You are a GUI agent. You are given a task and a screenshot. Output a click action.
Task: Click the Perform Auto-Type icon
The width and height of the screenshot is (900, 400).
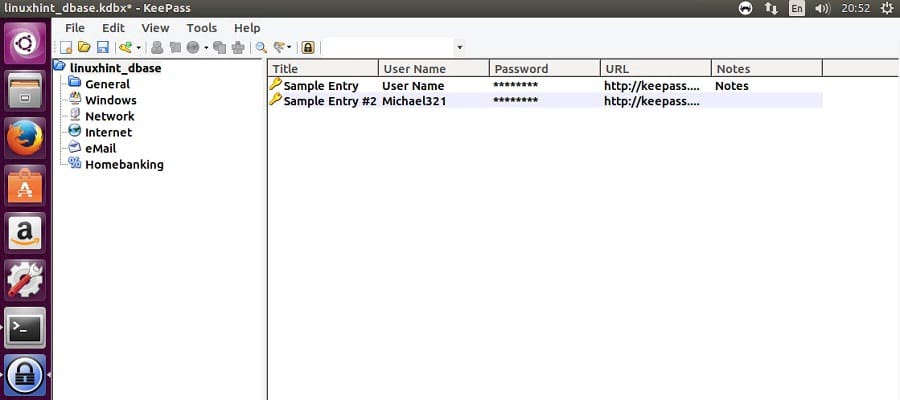(x=238, y=48)
